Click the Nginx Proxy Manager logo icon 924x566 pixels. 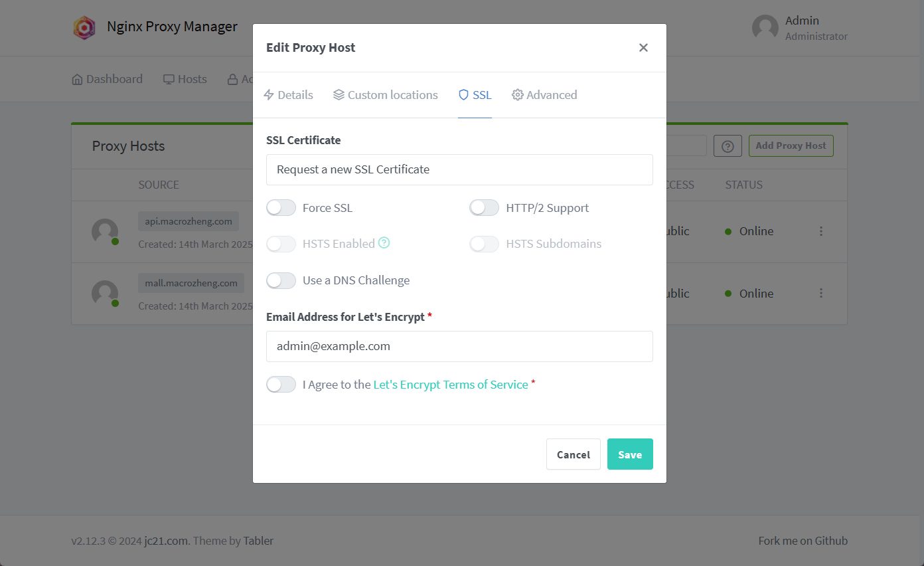point(84,28)
